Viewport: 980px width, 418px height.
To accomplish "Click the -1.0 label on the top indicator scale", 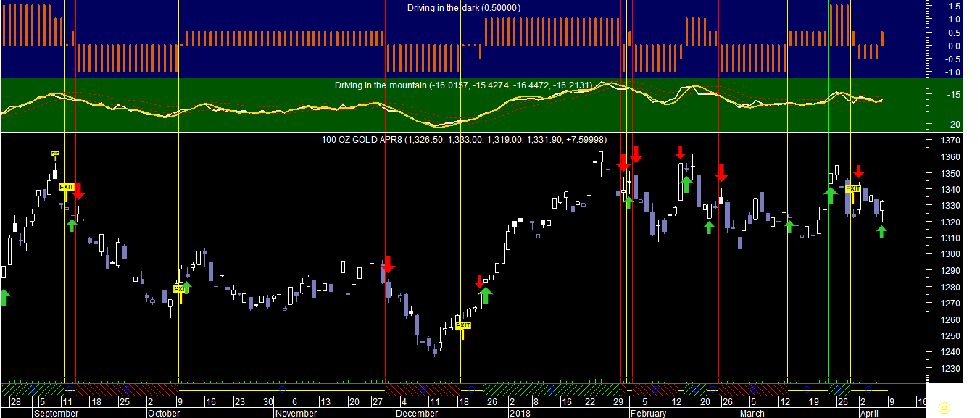I will (952, 72).
